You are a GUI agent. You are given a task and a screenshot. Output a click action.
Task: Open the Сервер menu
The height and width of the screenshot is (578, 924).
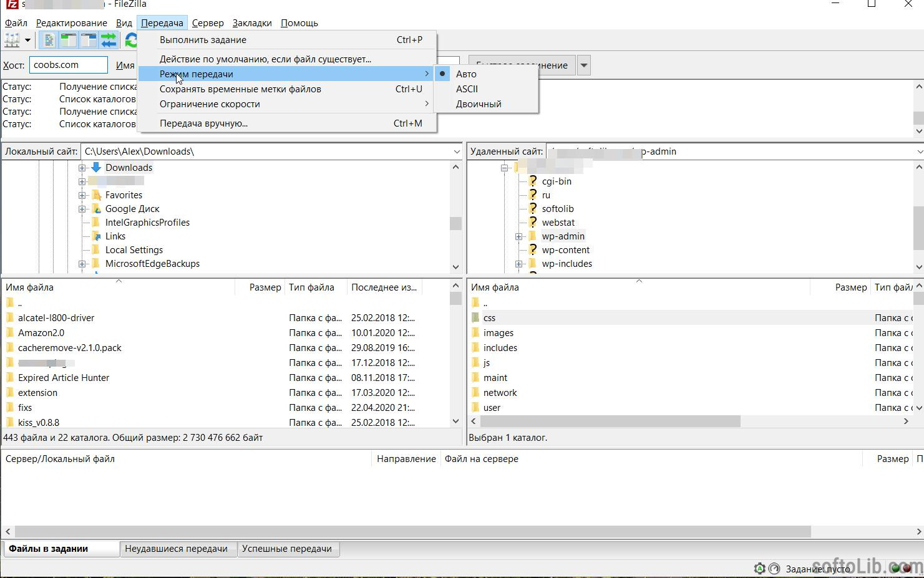[208, 22]
